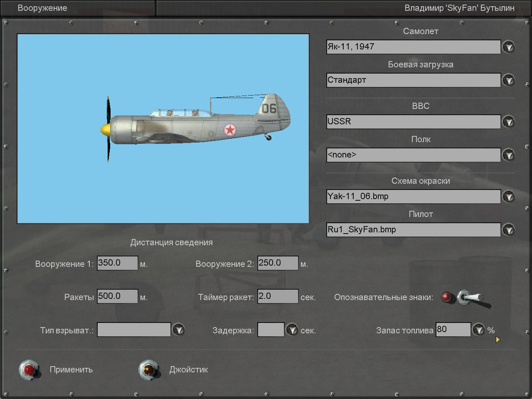Viewport: 532px width, 399px height.
Task: Click the Вооружение 2 distance field
Action: (278, 263)
